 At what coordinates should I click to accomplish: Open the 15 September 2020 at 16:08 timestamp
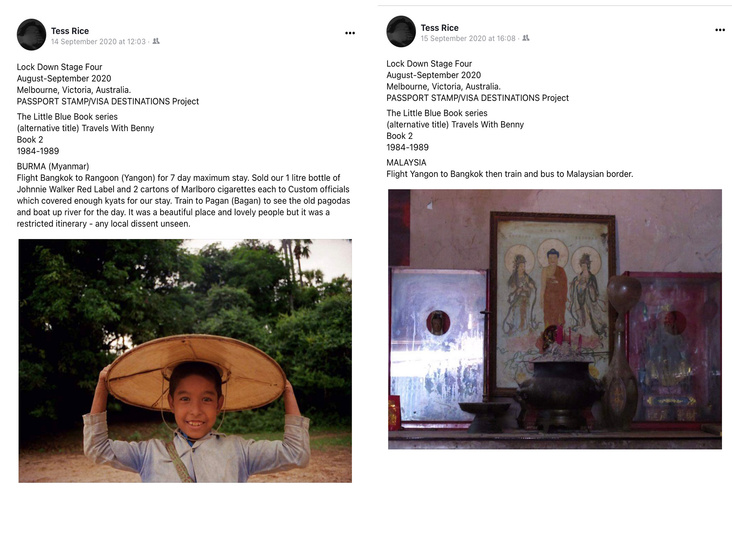468,38
